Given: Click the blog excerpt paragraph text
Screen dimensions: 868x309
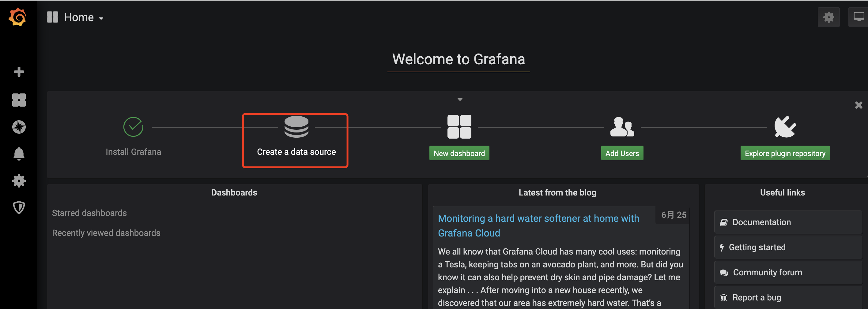Looking at the screenshot, I should [560, 277].
